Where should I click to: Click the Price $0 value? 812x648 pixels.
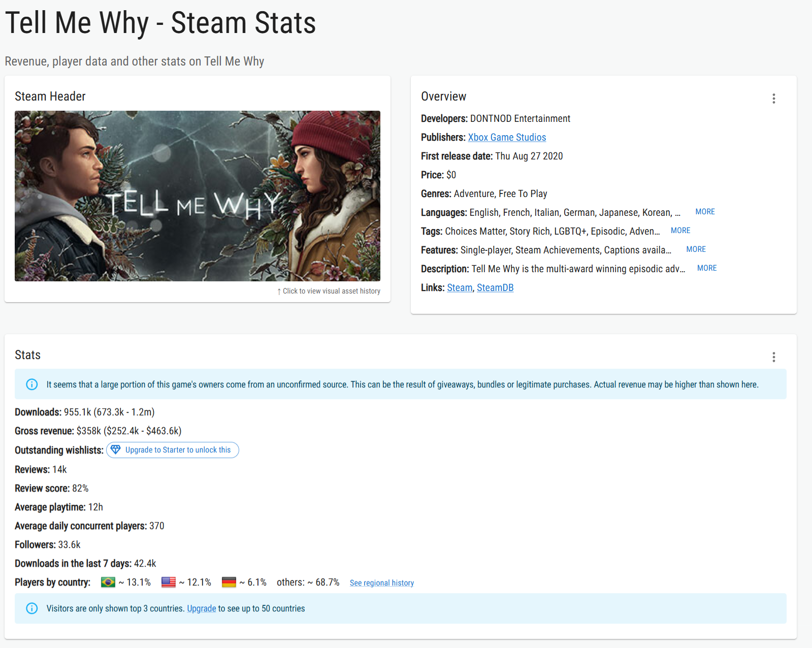451,175
